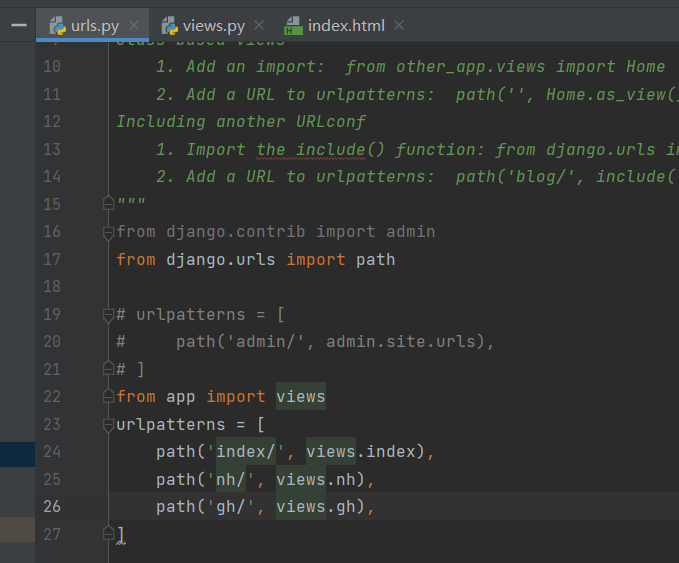
Task: Click closing bracket on line 27
Action: coord(120,534)
